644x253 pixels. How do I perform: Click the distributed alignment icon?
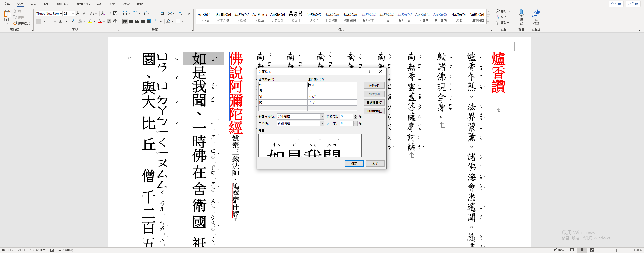point(149,21)
